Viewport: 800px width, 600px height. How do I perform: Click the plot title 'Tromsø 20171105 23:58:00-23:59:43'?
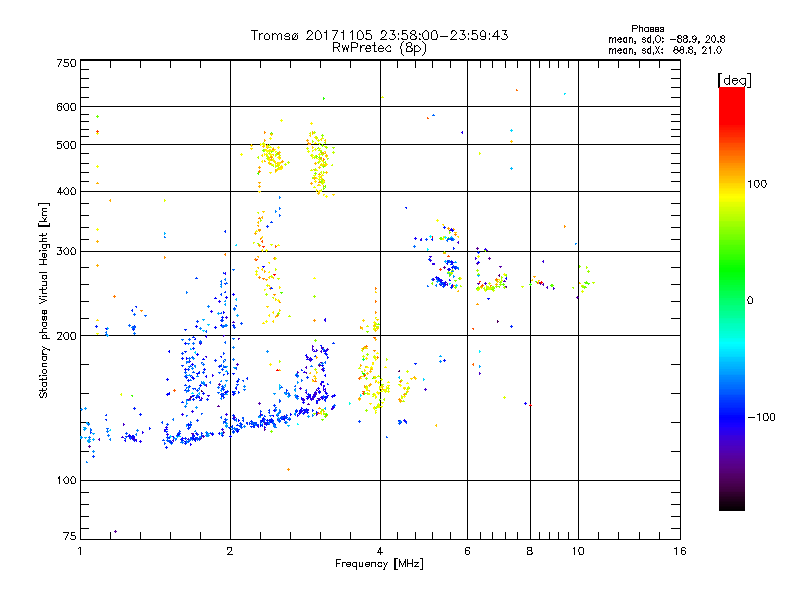379,35
